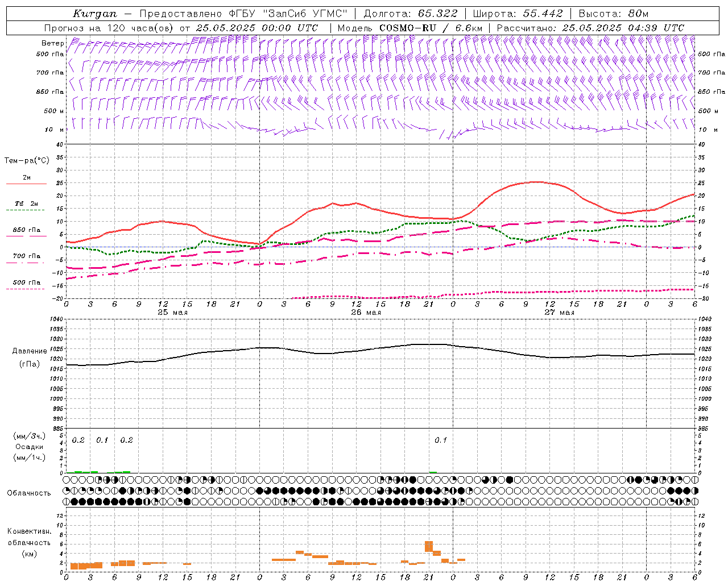Click the "Осадки" precipitation label
The width and height of the screenshot is (728, 582).
(29, 447)
